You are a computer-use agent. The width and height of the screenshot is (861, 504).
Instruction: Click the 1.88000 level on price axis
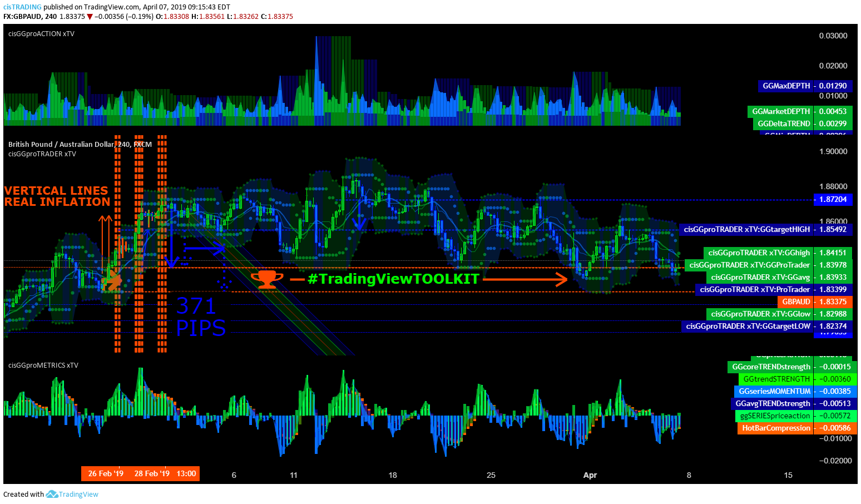(833, 186)
